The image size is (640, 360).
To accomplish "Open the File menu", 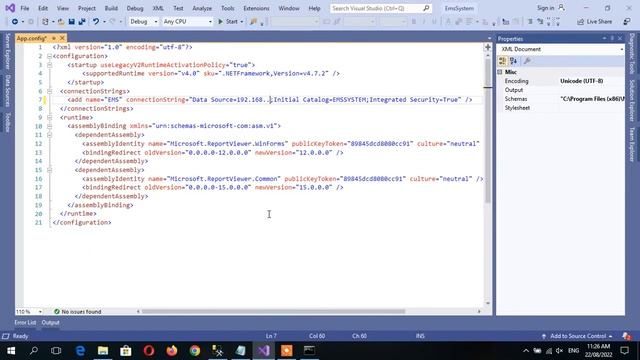I will [x=24, y=8].
